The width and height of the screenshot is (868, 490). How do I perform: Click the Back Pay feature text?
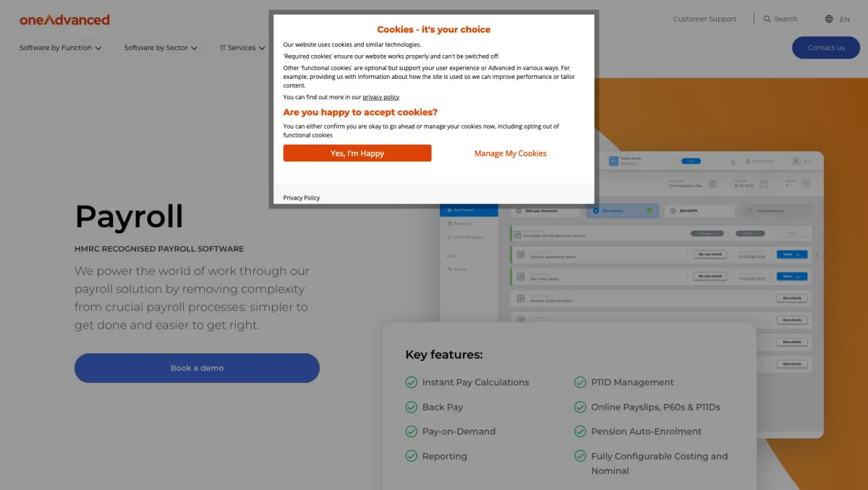pyautogui.click(x=443, y=407)
